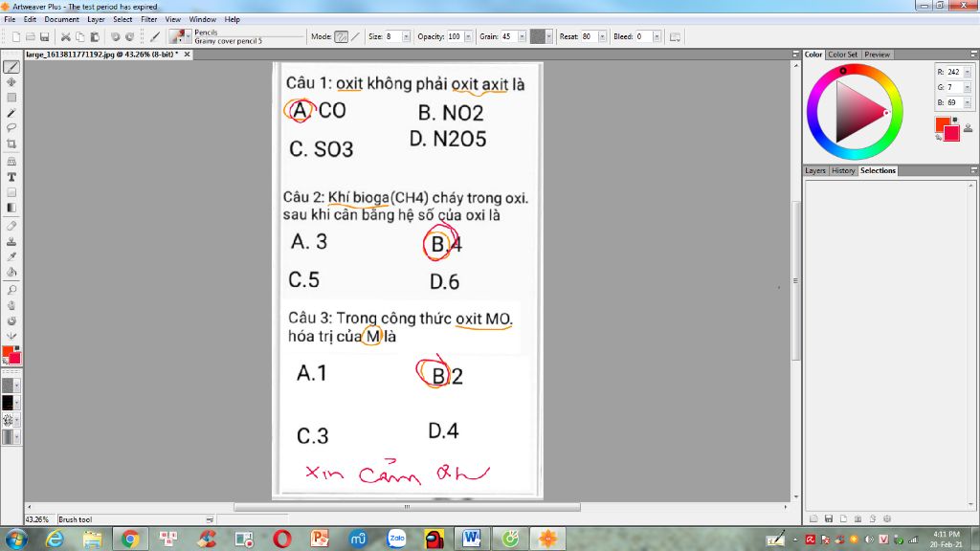Click the Windows Start button
The image size is (980, 551).
click(15, 539)
